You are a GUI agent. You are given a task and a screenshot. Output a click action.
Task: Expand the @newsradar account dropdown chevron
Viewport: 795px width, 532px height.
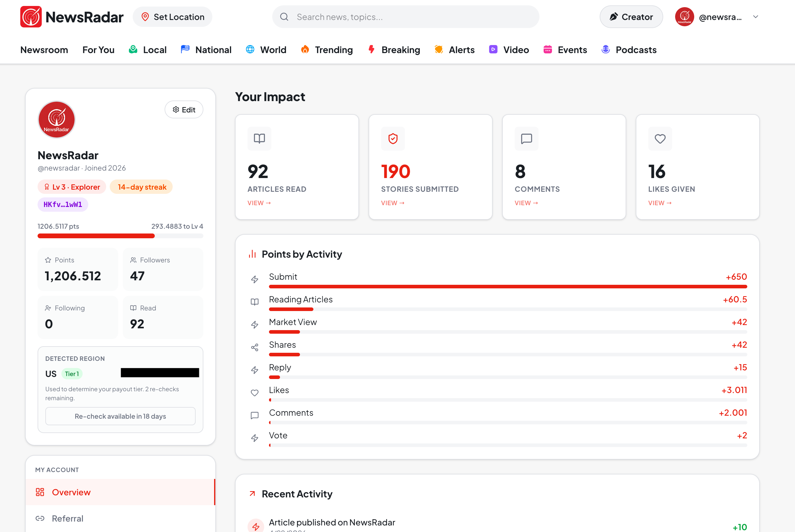[x=755, y=17]
